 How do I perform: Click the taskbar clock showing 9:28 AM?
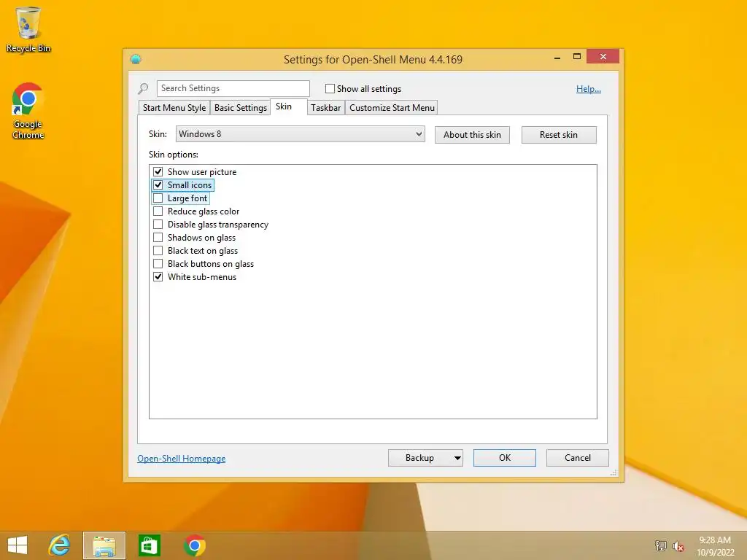click(715, 546)
